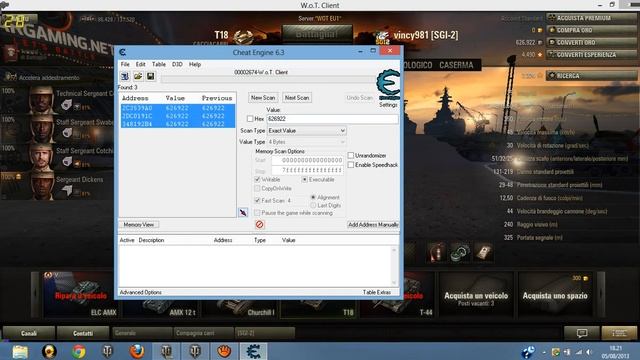640x360 pixels.
Task: Toggle the Writable checkbox
Action: click(x=257, y=180)
